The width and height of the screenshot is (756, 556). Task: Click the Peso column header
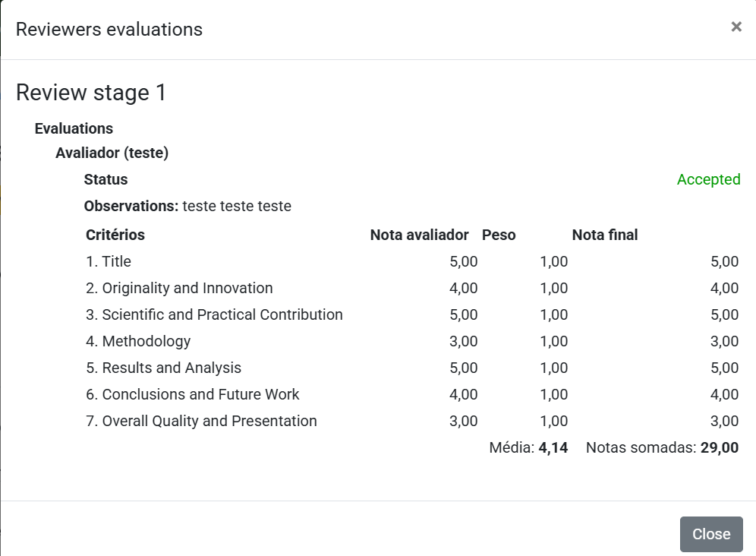(499, 235)
